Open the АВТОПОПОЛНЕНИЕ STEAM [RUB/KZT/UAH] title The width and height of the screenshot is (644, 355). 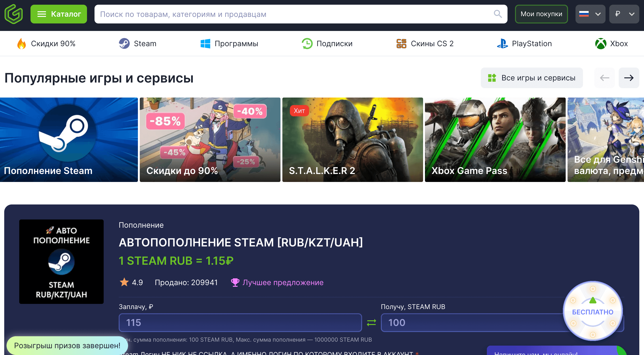click(241, 242)
